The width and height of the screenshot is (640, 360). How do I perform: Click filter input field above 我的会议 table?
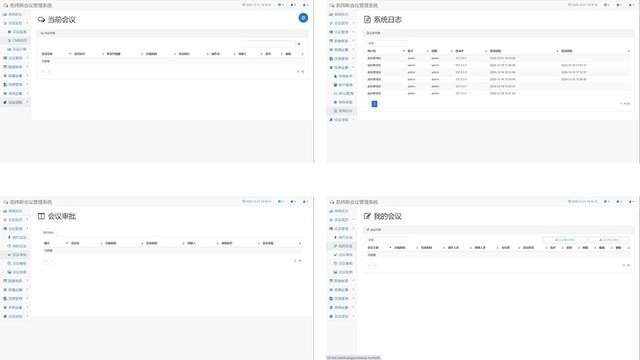click(386, 240)
